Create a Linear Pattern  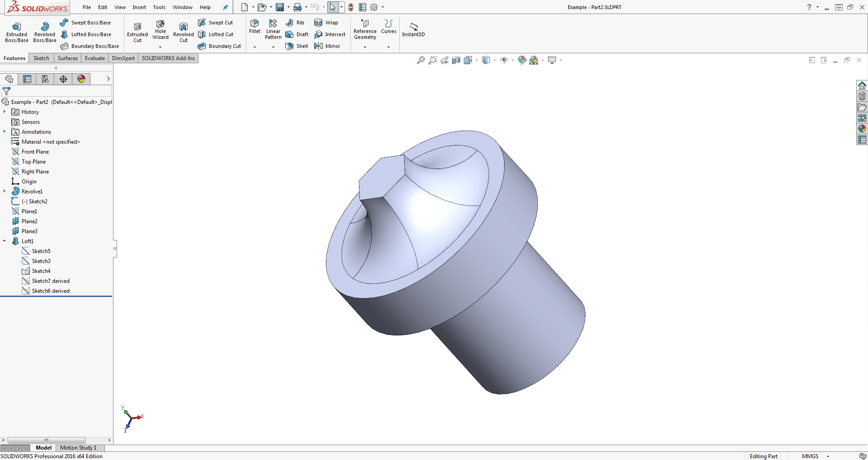pyautogui.click(x=273, y=29)
